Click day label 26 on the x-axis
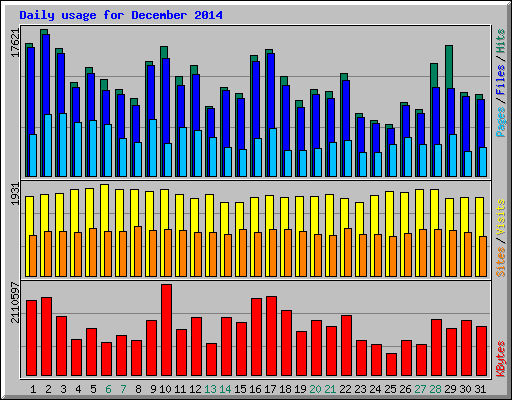 pyautogui.click(x=405, y=389)
